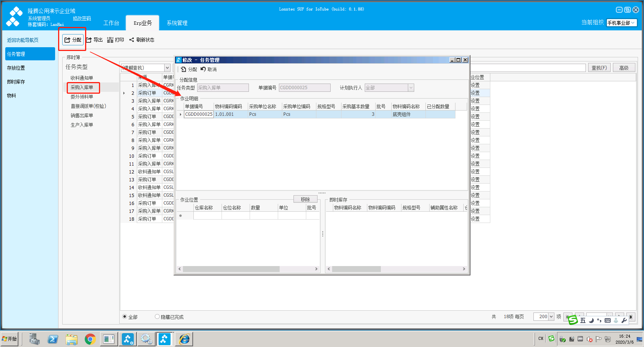Open Internet Explorer from the taskbar
The width and height of the screenshot is (644, 347).
184,339
